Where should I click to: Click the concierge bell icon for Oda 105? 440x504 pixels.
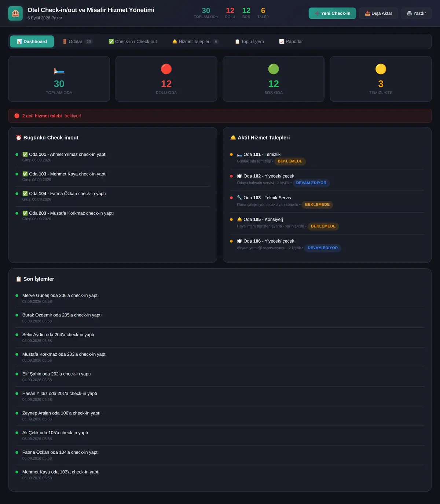[x=239, y=220]
